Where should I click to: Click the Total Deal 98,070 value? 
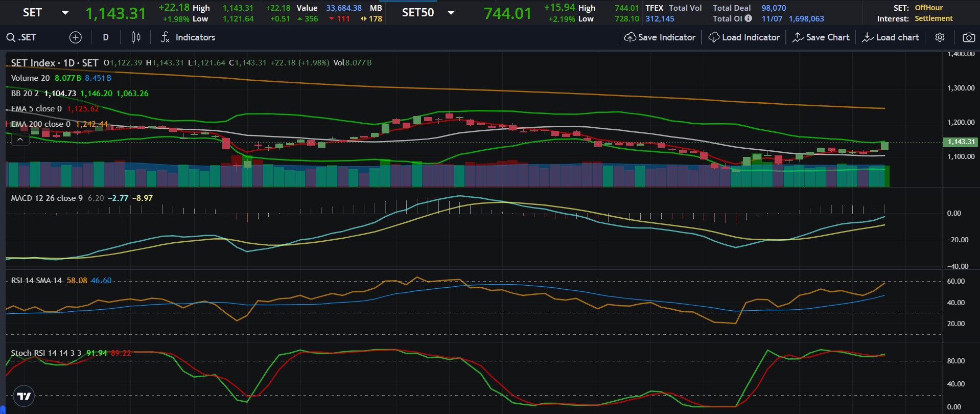pyautogui.click(x=774, y=8)
